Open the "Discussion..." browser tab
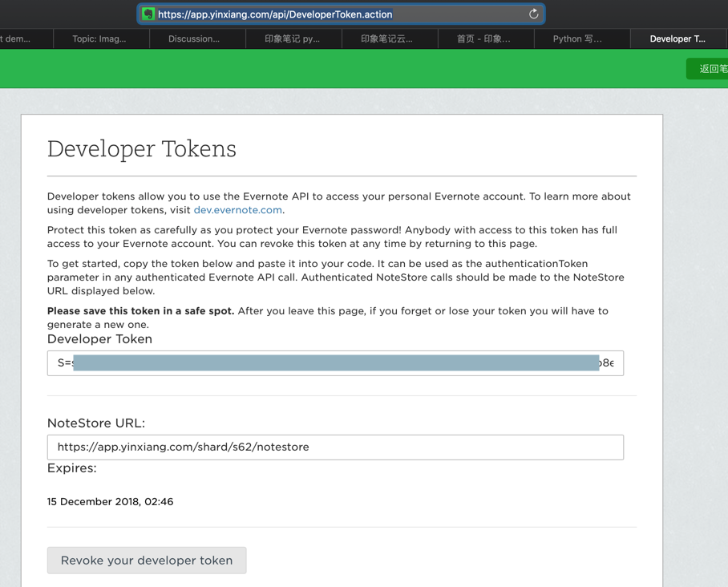Image resolution: width=728 pixels, height=587 pixels. (x=194, y=38)
